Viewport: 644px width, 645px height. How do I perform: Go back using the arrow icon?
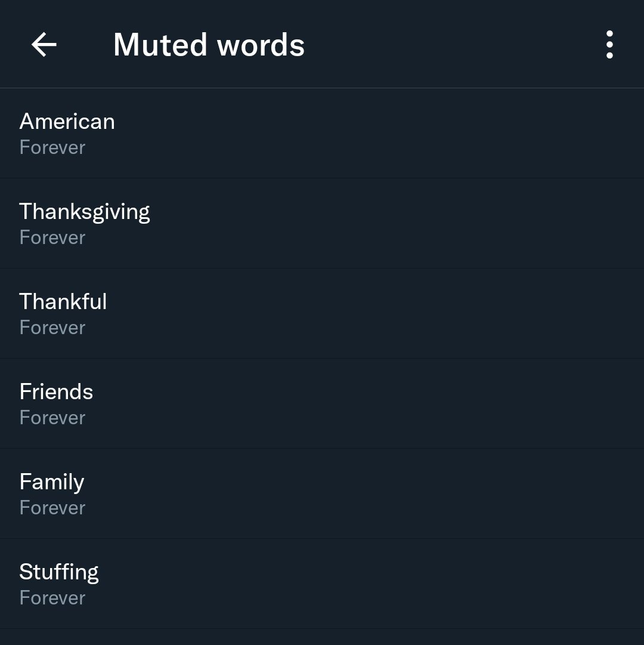44,45
